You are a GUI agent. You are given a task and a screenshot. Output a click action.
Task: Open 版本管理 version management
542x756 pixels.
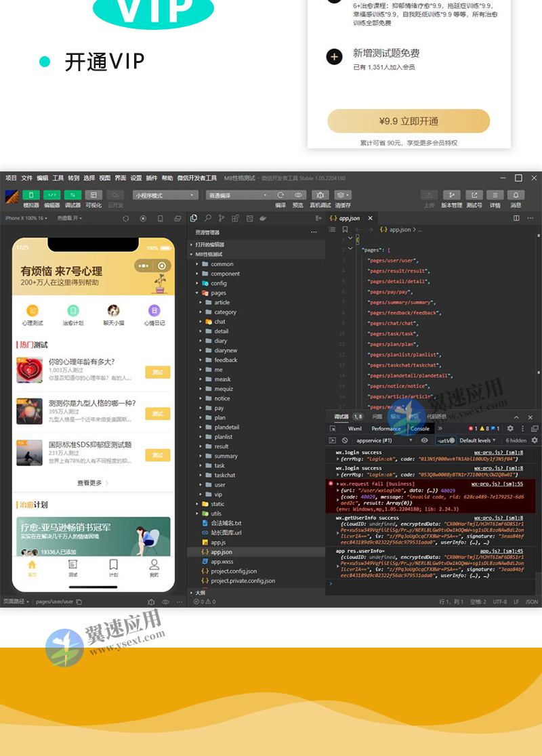point(452,195)
